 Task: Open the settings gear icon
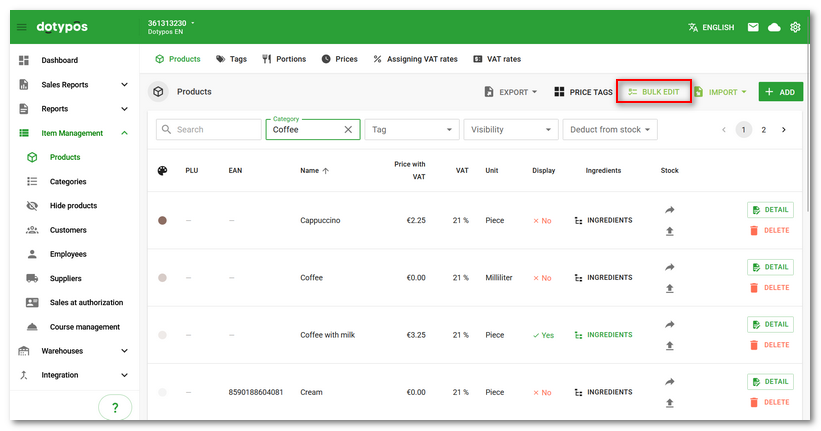coord(796,27)
